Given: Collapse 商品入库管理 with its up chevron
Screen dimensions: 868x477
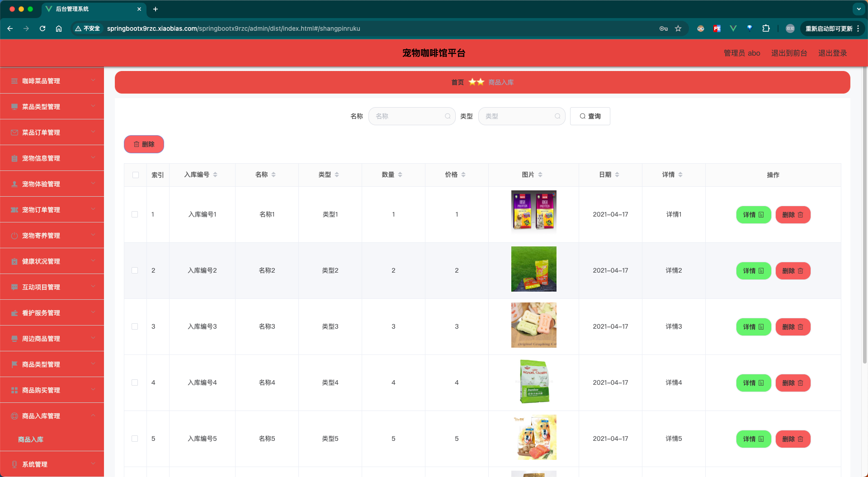Looking at the screenshot, I should 93,416.
